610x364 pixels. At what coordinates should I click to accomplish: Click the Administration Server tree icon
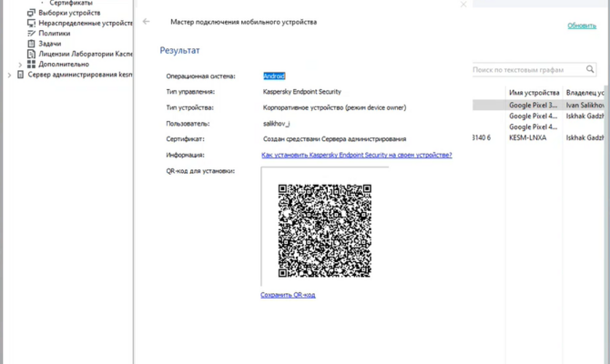[x=21, y=75]
